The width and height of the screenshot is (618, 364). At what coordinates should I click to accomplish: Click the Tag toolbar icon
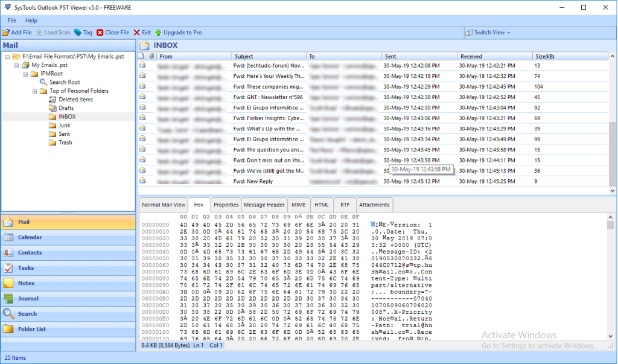coord(78,33)
